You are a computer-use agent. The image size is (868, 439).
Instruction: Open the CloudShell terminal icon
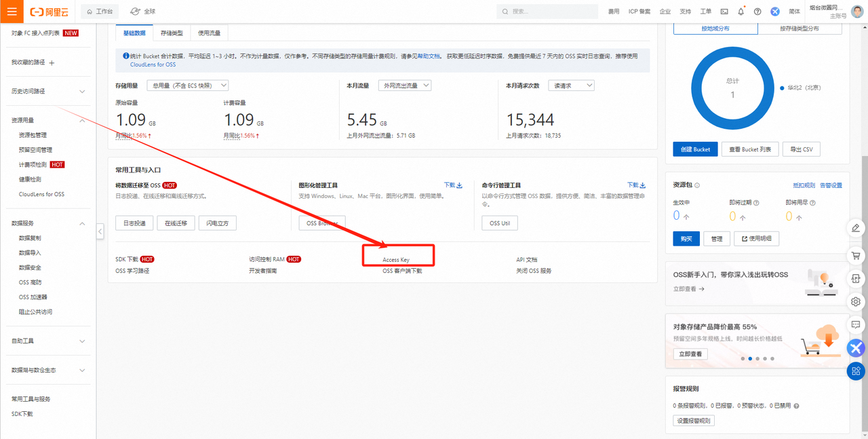coord(724,12)
